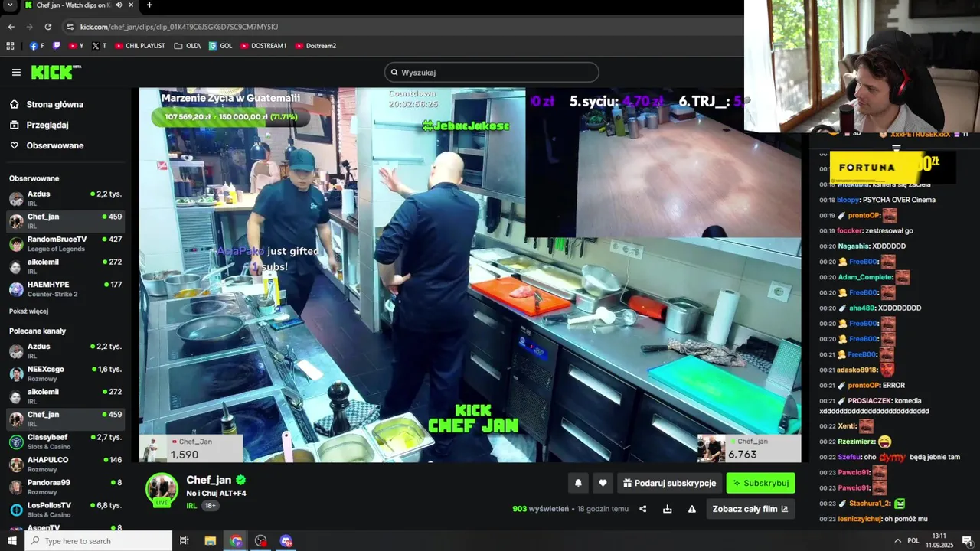Open the Windows notification center icon
Viewport: 980px width, 551px height.
(x=967, y=541)
